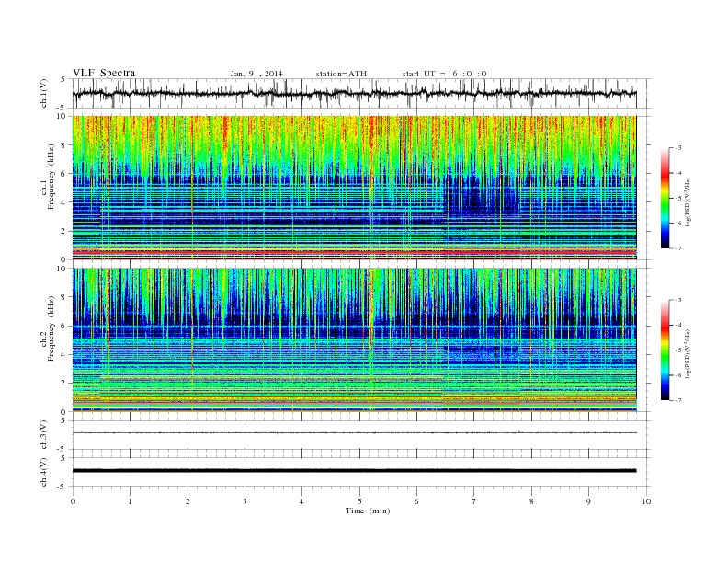Click the ch.1 spectrogram color scale bar

click(665, 199)
